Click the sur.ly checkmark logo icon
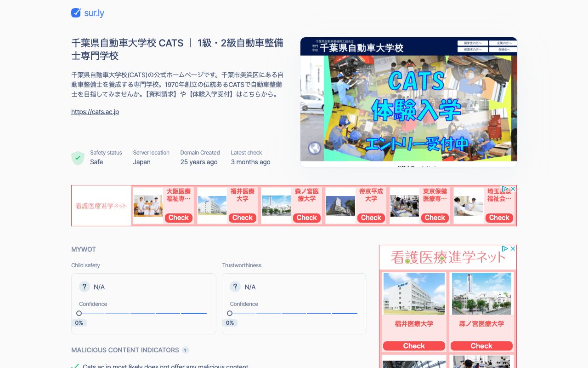 coord(76,13)
